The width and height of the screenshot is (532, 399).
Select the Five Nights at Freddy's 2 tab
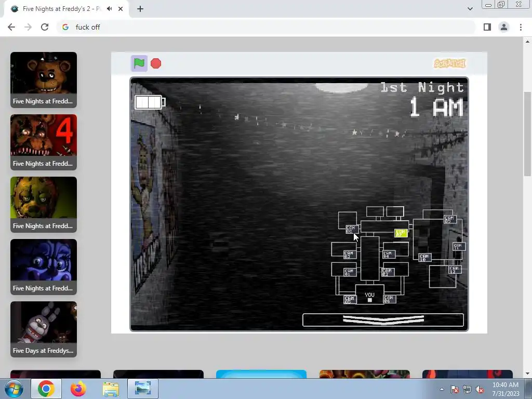[x=66, y=9]
